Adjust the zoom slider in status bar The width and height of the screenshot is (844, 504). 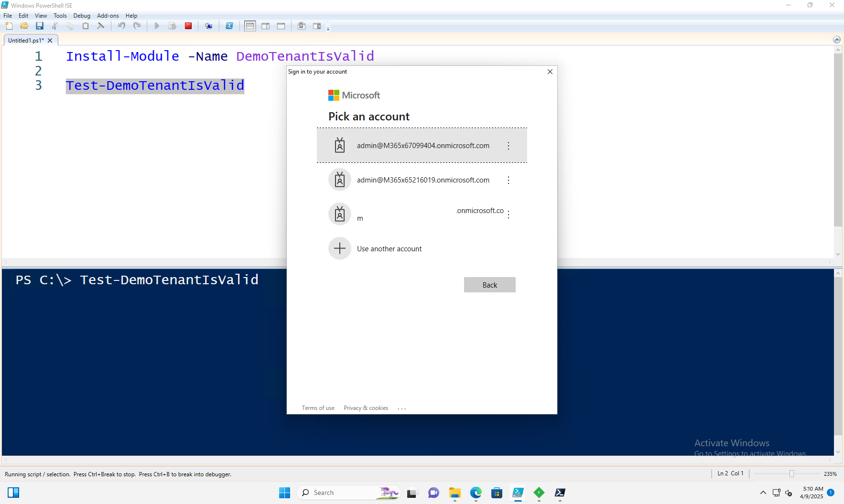pyautogui.click(x=791, y=473)
